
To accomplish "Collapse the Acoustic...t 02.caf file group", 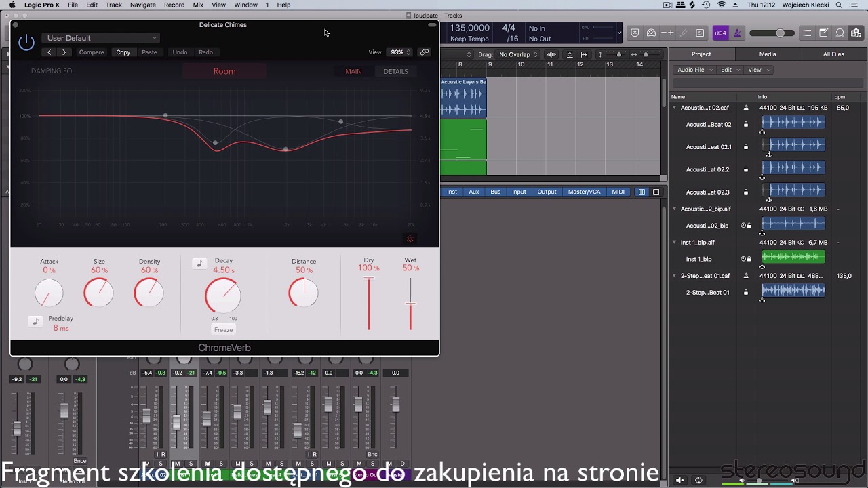I will point(674,108).
